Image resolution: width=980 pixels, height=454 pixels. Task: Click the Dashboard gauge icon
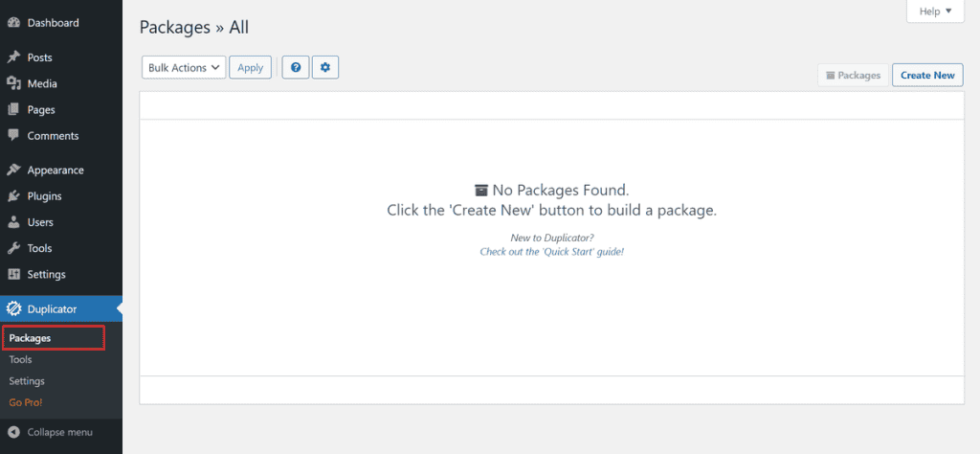pyautogui.click(x=13, y=23)
